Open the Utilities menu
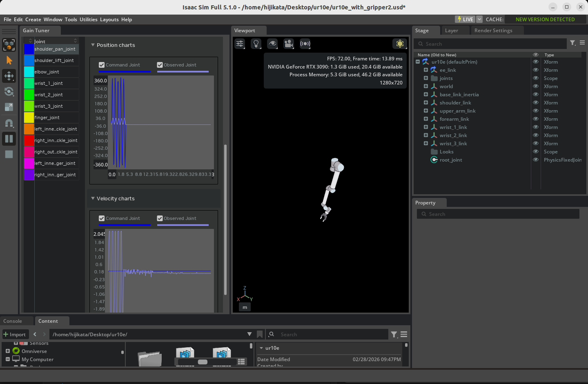588x384 pixels. click(x=88, y=19)
